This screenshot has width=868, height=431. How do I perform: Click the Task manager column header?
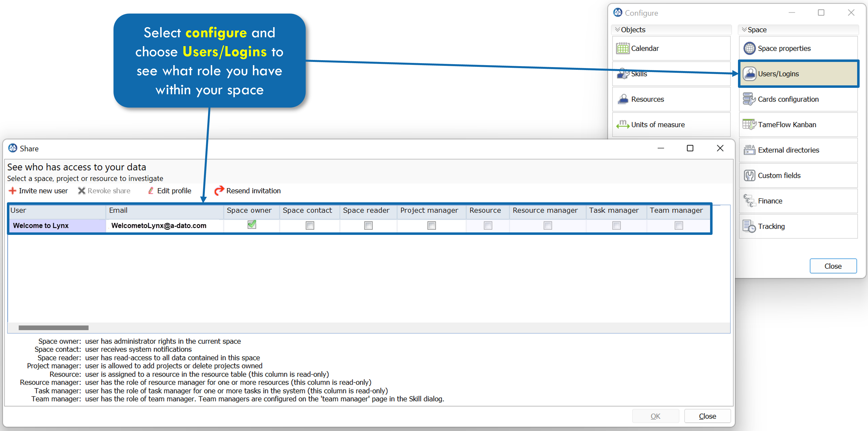click(616, 211)
